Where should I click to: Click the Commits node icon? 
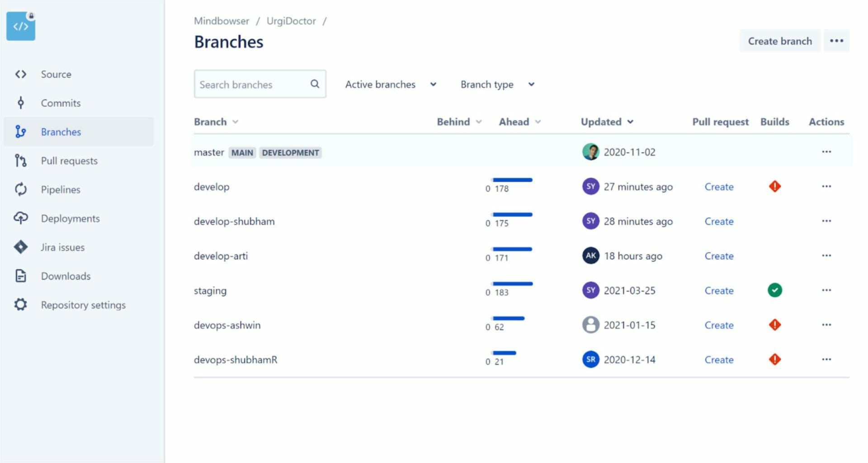click(21, 103)
